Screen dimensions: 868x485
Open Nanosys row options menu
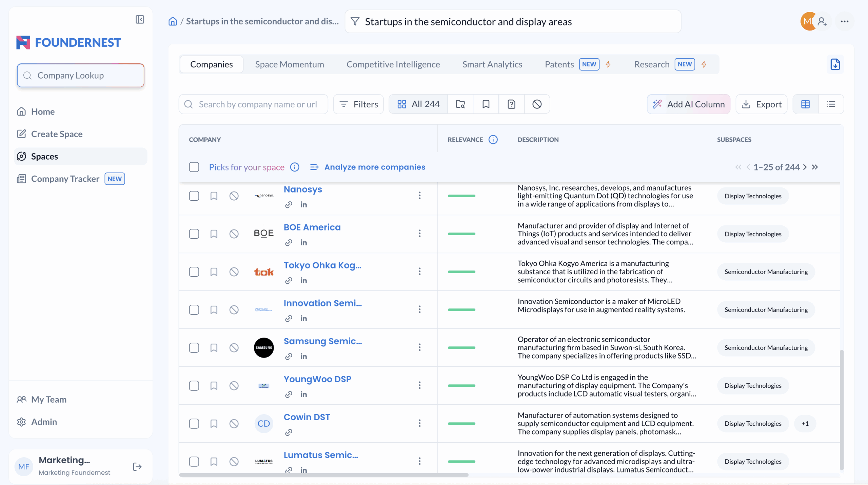pos(419,195)
